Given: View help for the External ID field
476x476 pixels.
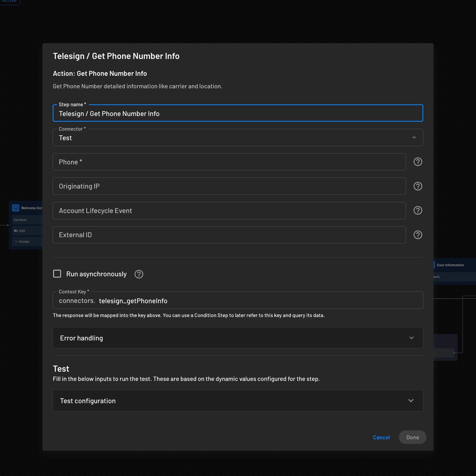Looking at the screenshot, I should pos(418,235).
